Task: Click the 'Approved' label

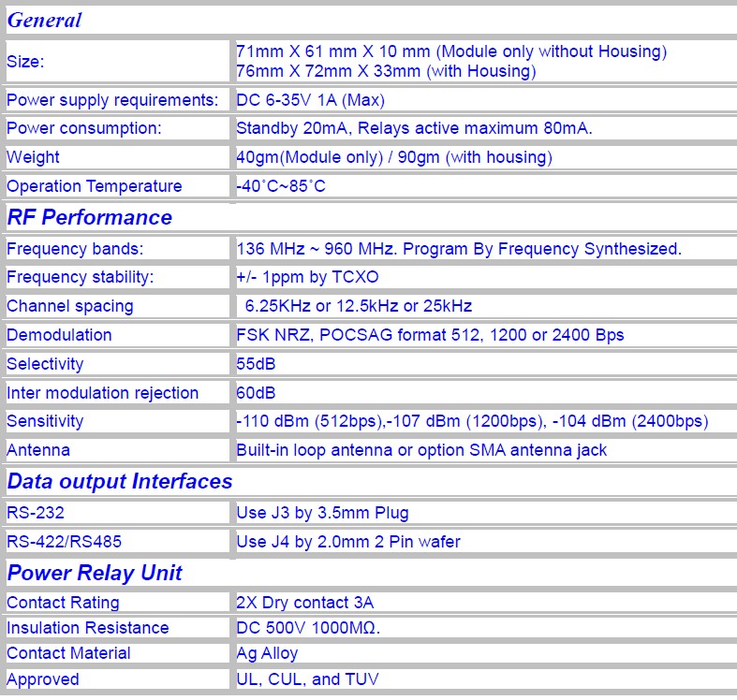Action: 43,679
